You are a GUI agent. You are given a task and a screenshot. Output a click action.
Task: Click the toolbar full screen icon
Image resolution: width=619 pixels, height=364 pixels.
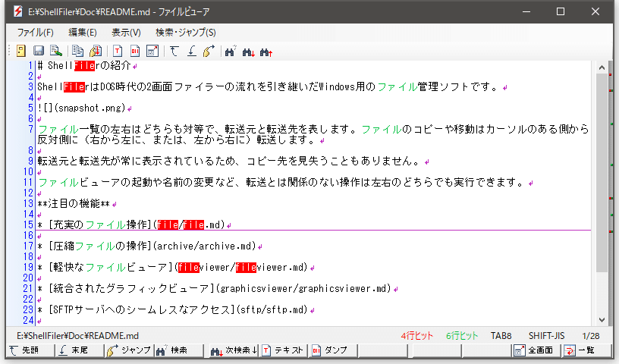(x=152, y=51)
